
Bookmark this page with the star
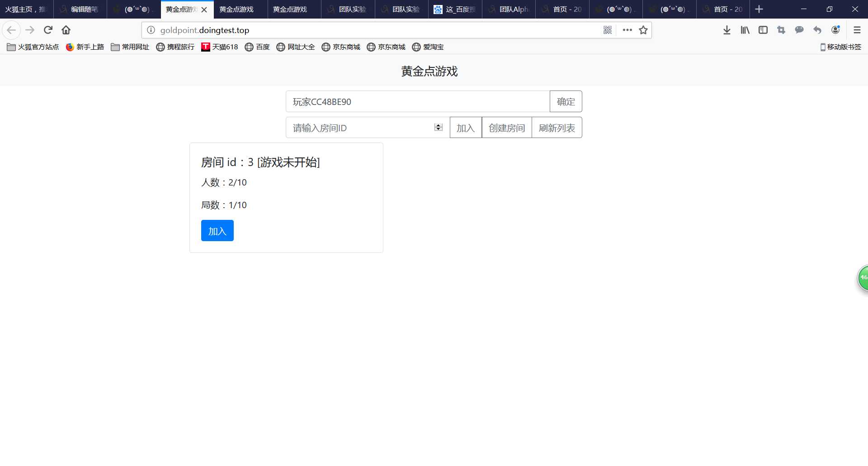[x=643, y=30]
